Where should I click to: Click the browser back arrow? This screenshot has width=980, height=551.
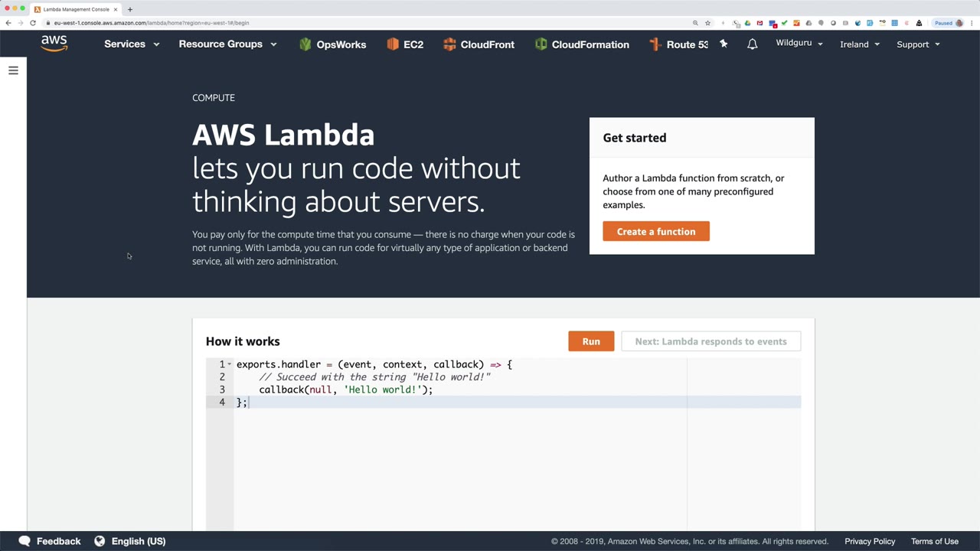(x=8, y=23)
